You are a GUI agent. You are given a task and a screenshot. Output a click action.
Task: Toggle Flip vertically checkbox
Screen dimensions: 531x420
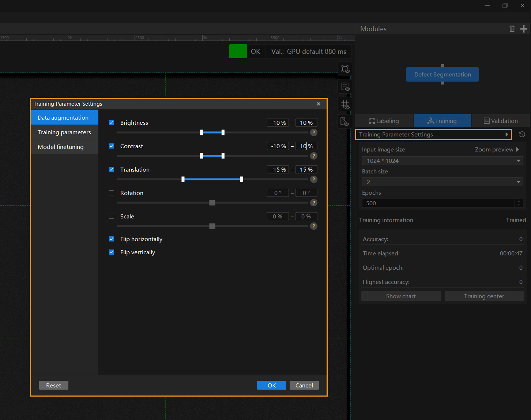[x=112, y=252]
